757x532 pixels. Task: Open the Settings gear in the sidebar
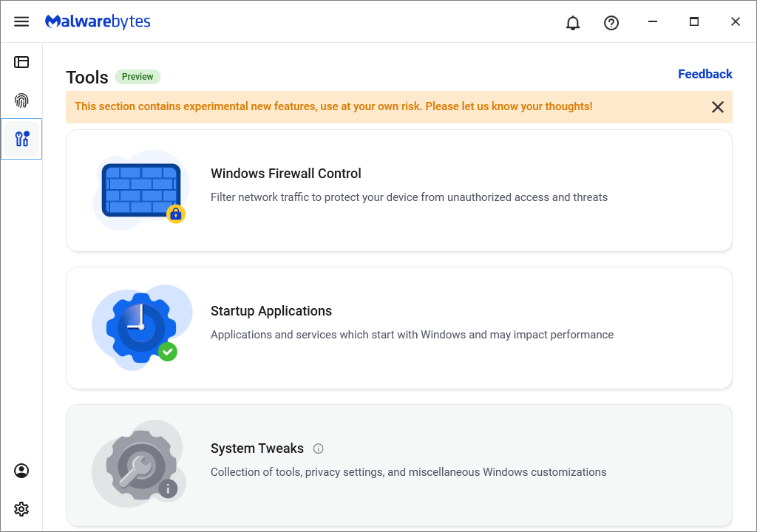pos(21,509)
